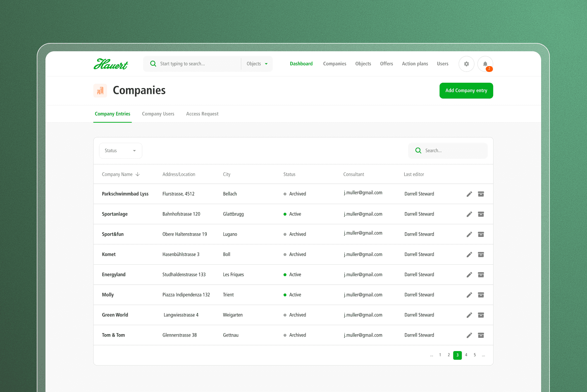This screenshot has width=587, height=392.
Task: Edit the Sport&fun entry
Action: click(469, 234)
